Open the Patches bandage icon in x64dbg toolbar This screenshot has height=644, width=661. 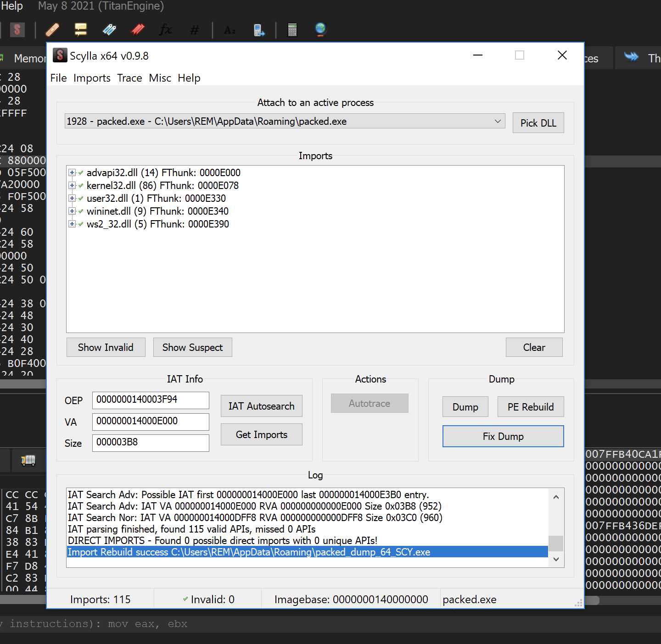click(x=52, y=30)
